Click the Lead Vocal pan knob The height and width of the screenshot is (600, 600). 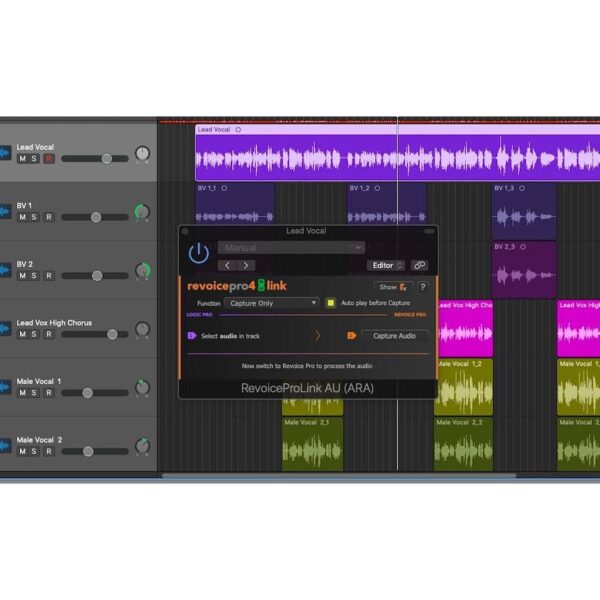(142, 154)
